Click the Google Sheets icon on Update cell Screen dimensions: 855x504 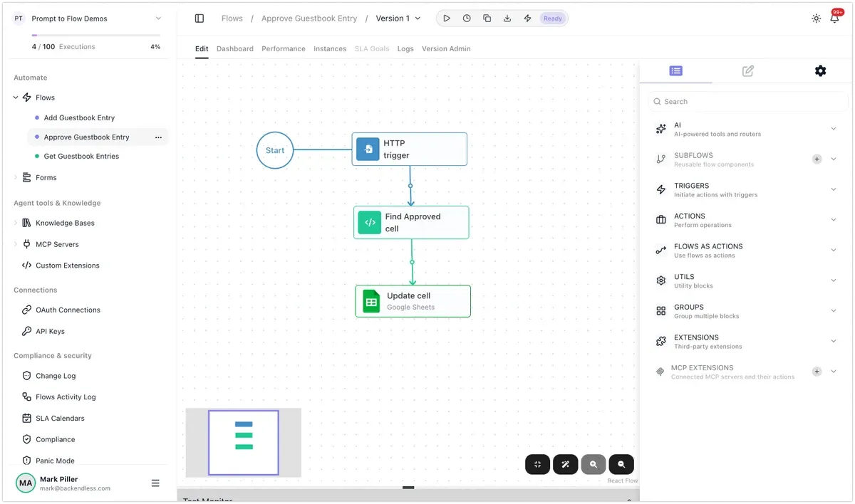point(371,301)
